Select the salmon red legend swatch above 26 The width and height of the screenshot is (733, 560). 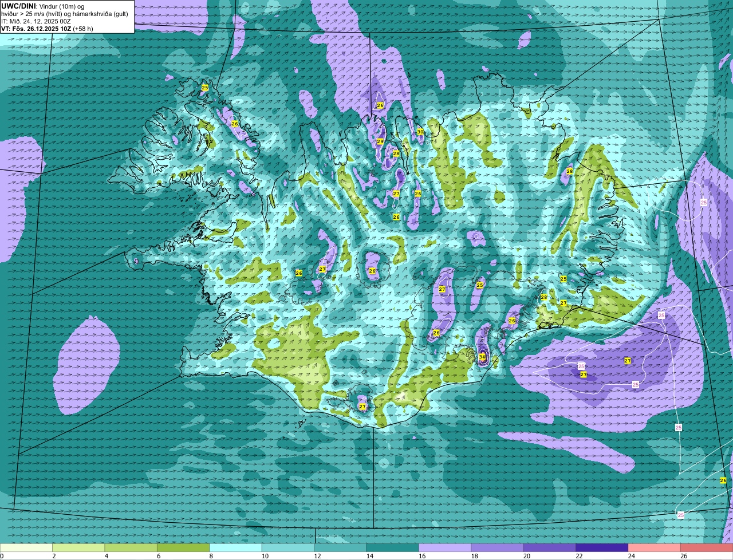click(707, 547)
